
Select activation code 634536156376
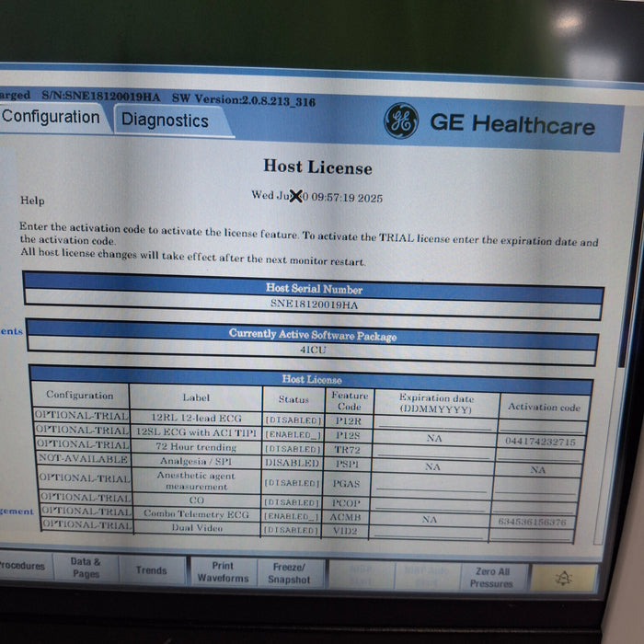click(x=533, y=522)
